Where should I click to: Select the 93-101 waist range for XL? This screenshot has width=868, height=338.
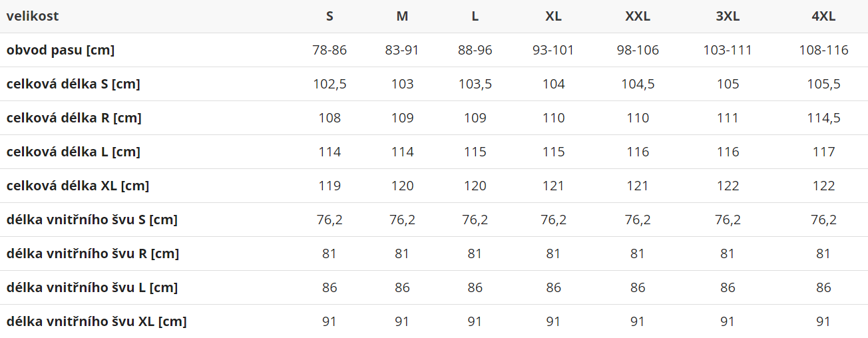click(x=553, y=50)
